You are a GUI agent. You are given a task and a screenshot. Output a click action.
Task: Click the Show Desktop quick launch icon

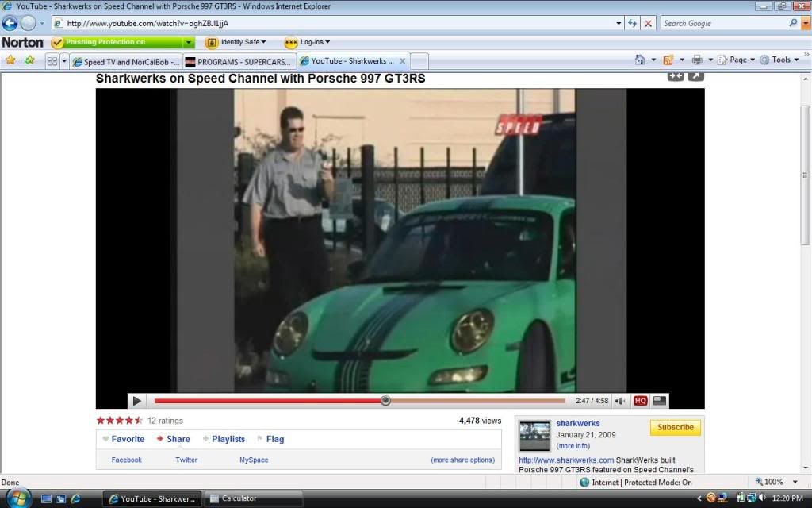[x=46, y=498]
